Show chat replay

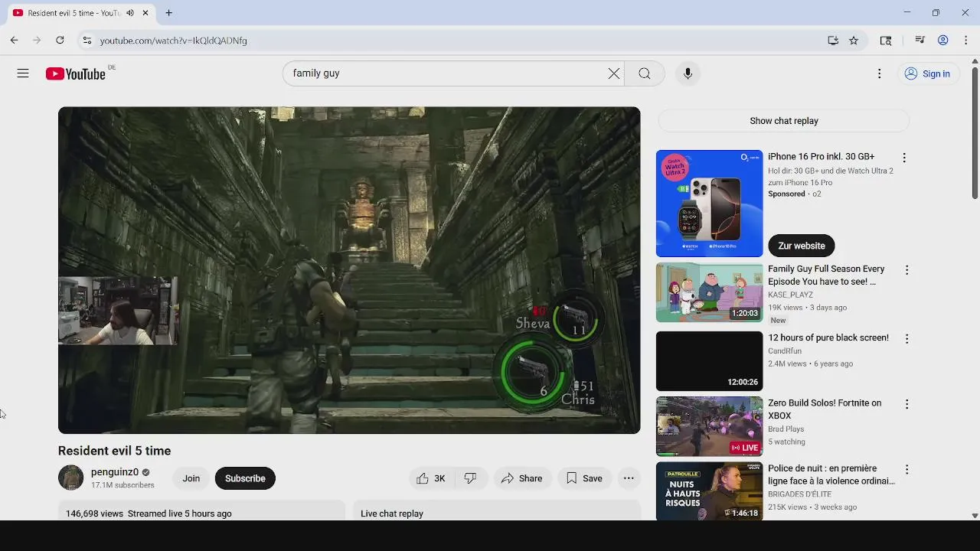coord(784,121)
